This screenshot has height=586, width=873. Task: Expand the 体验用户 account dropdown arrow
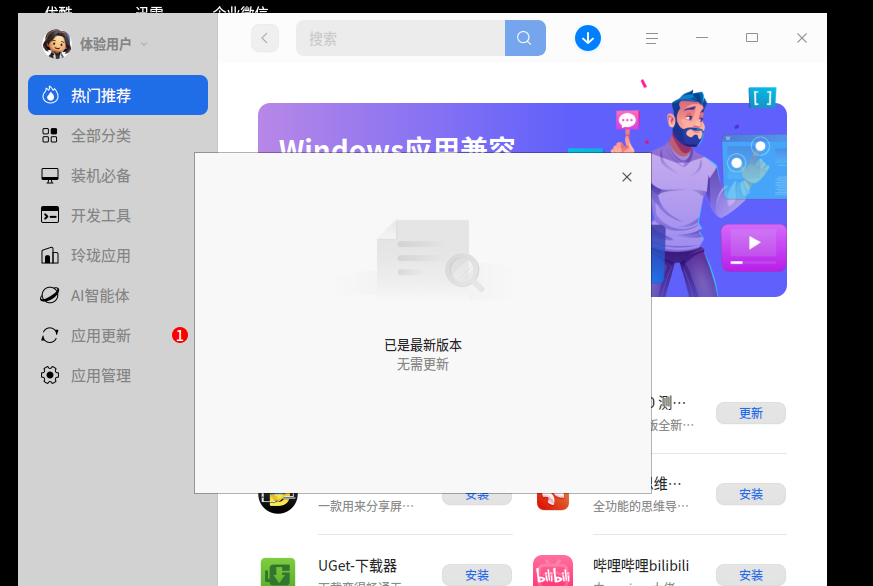click(x=144, y=44)
